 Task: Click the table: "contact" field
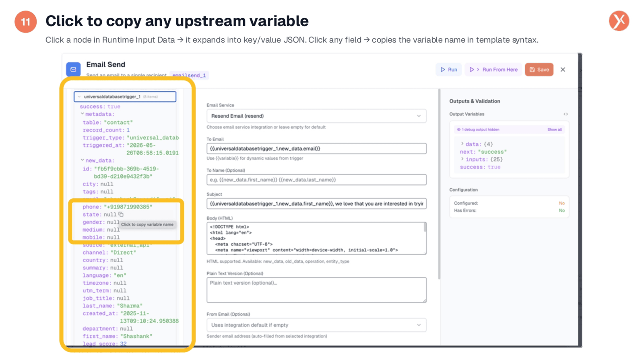click(107, 122)
